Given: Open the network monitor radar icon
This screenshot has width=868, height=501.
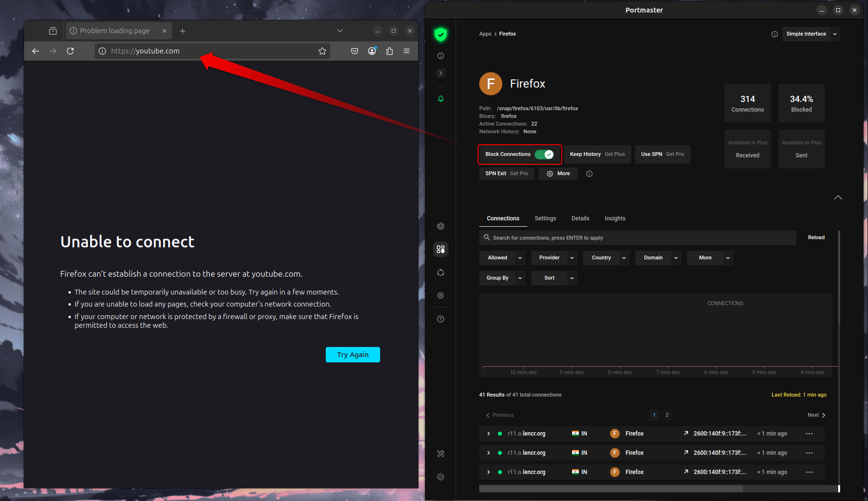Looking at the screenshot, I should click(x=440, y=226).
